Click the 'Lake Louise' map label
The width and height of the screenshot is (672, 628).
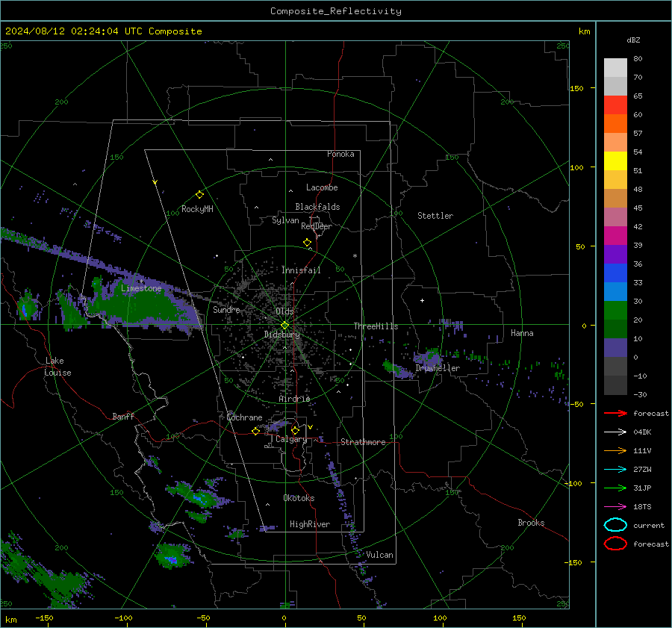(x=57, y=367)
